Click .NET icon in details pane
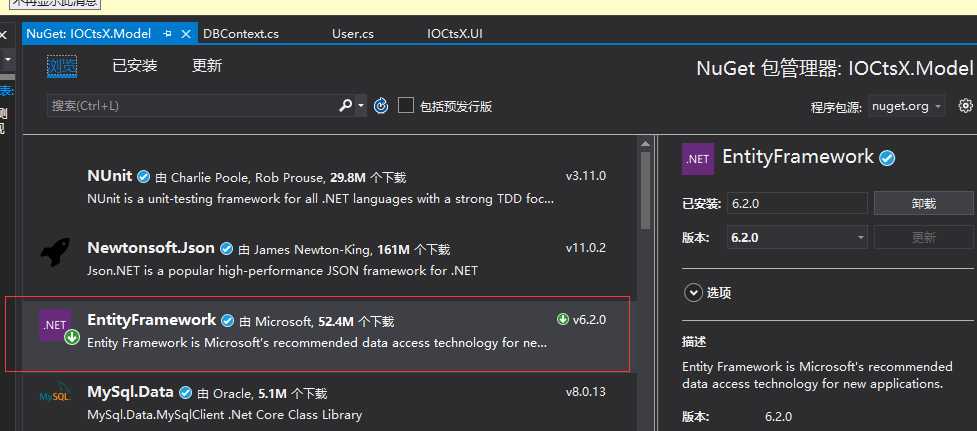Viewport: 977px width, 431px height. 698,159
